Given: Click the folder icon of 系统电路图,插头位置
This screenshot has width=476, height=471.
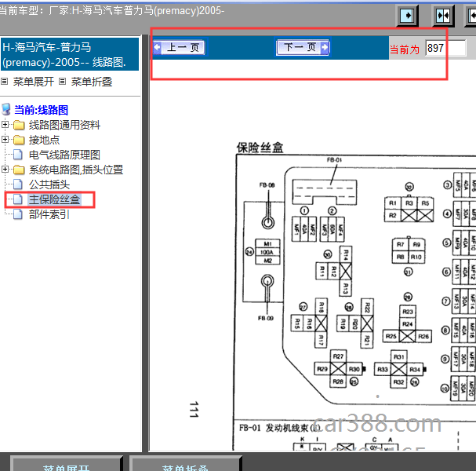Looking at the screenshot, I should tap(19, 170).
